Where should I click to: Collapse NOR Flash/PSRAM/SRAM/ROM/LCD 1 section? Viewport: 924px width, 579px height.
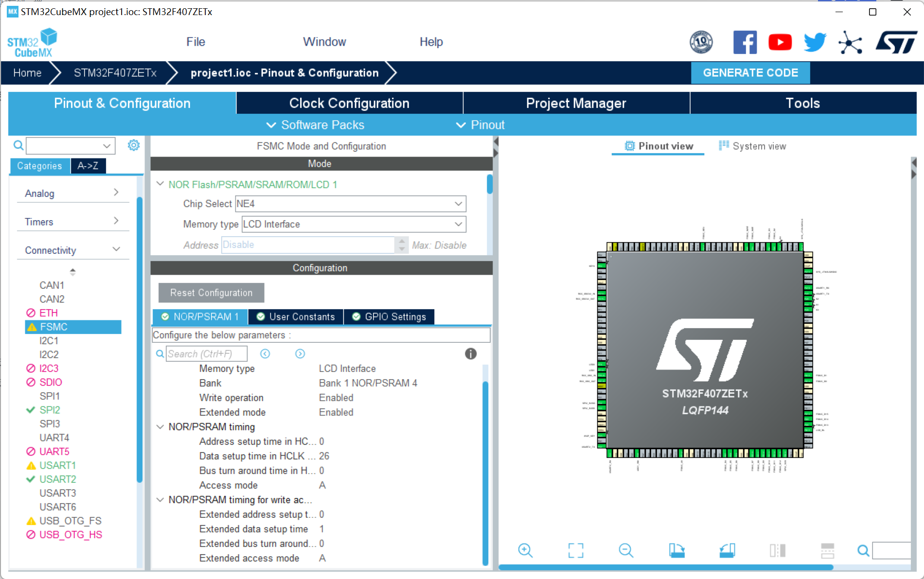point(160,184)
